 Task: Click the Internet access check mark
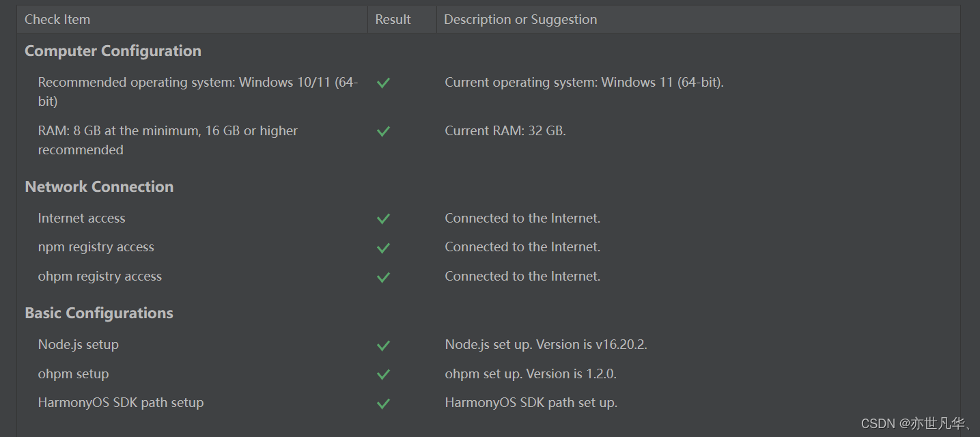[383, 218]
